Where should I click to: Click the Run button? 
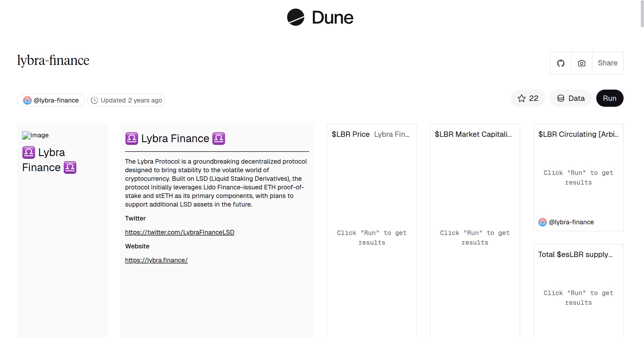[x=609, y=98]
